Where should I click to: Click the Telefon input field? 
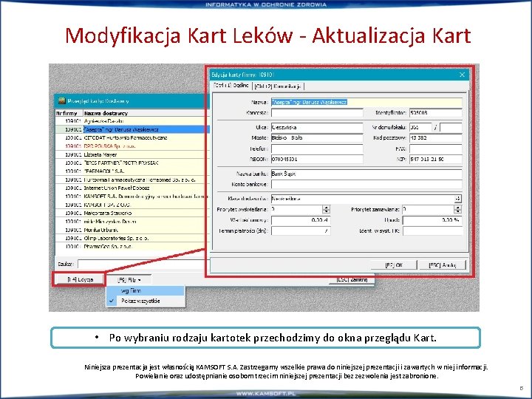coord(317,149)
